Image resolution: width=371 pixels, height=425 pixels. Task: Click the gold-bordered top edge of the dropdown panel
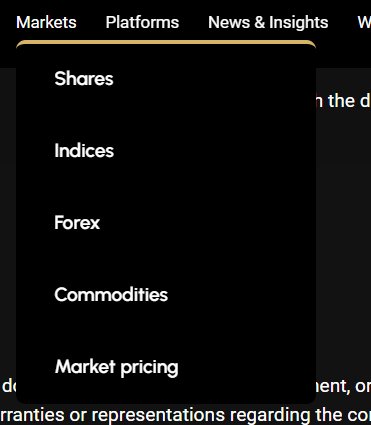coord(166,42)
